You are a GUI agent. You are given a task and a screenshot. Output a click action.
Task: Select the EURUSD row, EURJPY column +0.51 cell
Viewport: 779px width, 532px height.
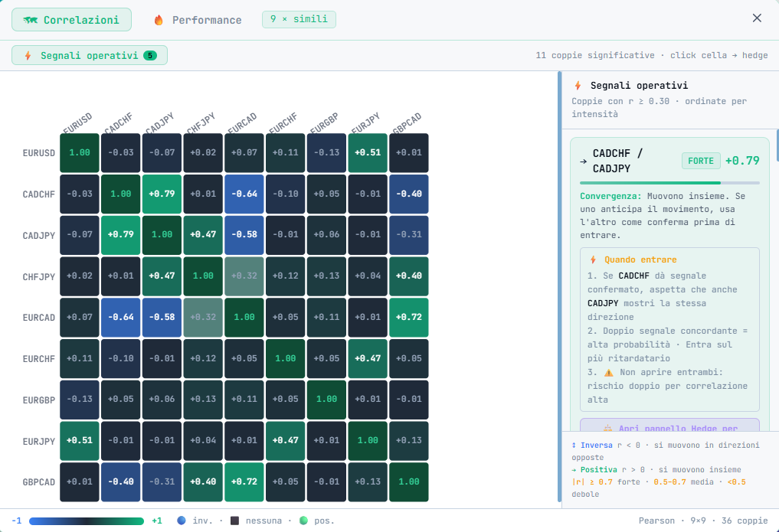[368, 153]
